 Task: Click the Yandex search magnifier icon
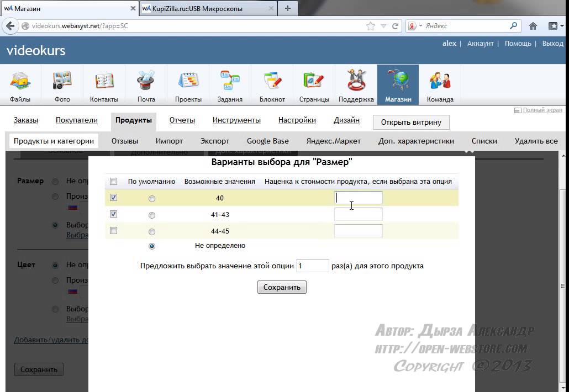point(513,26)
